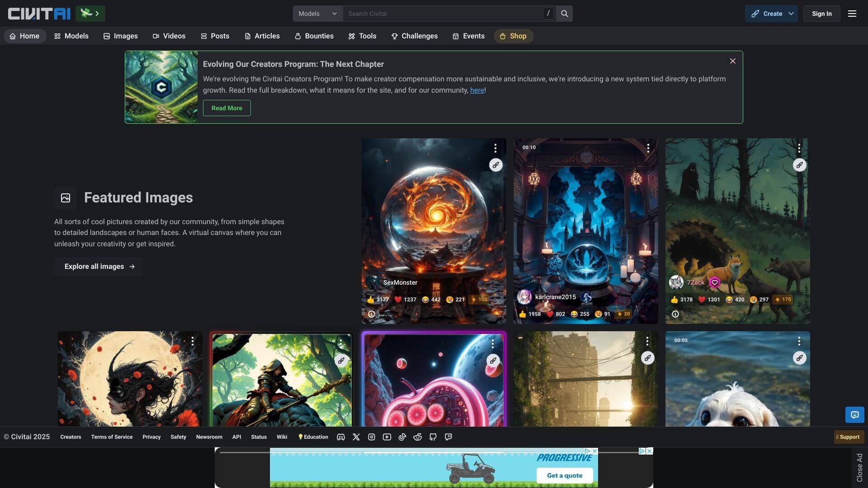Open the Twitch icon in footer
This screenshot has height=488, width=868.
click(x=448, y=437)
